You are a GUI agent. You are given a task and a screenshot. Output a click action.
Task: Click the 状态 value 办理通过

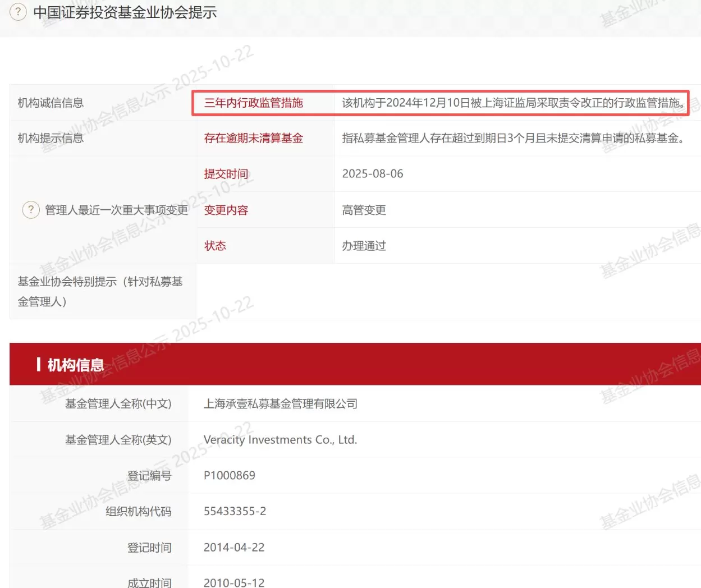click(x=364, y=245)
